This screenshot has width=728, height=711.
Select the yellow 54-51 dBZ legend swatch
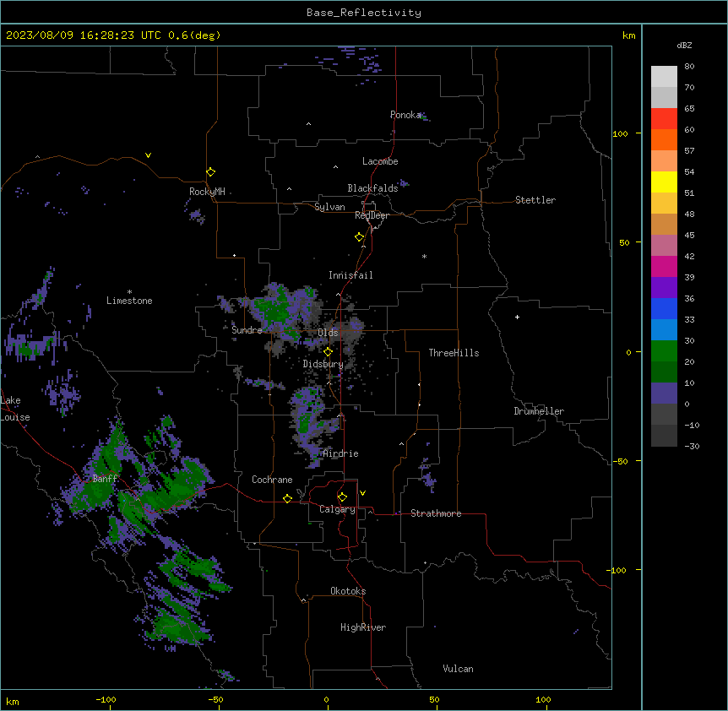point(664,182)
